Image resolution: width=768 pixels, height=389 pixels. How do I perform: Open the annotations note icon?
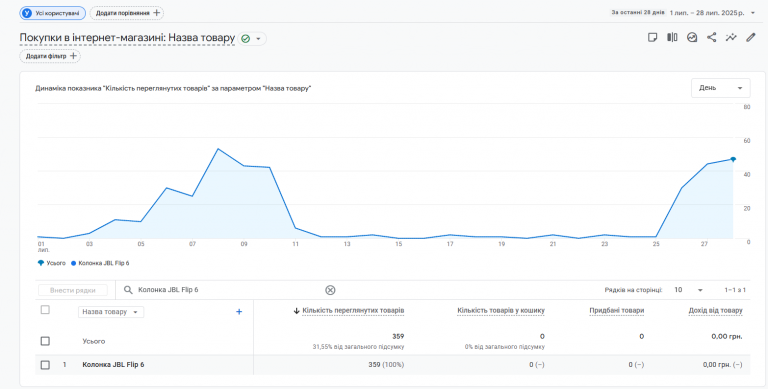tap(652, 38)
